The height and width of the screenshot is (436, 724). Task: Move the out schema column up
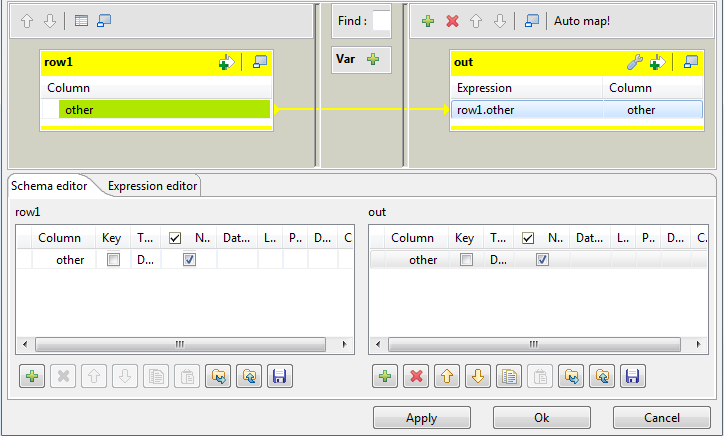(x=447, y=376)
